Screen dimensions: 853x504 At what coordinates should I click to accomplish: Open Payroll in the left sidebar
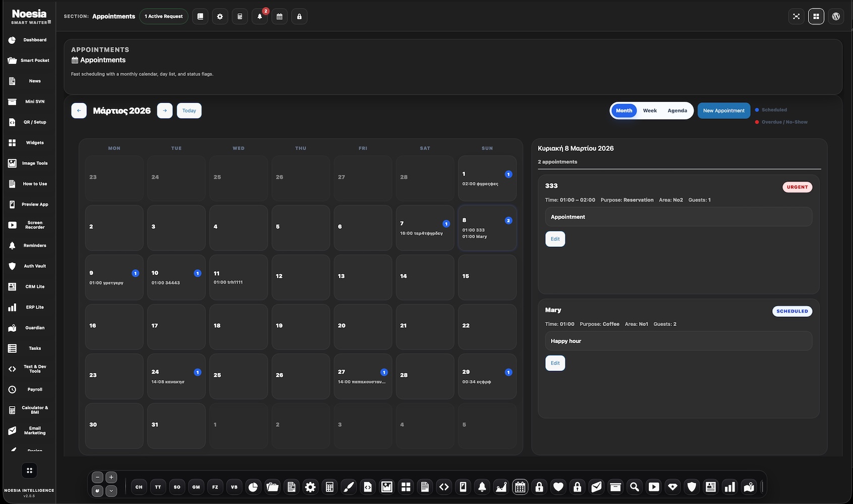click(x=28, y=390)
